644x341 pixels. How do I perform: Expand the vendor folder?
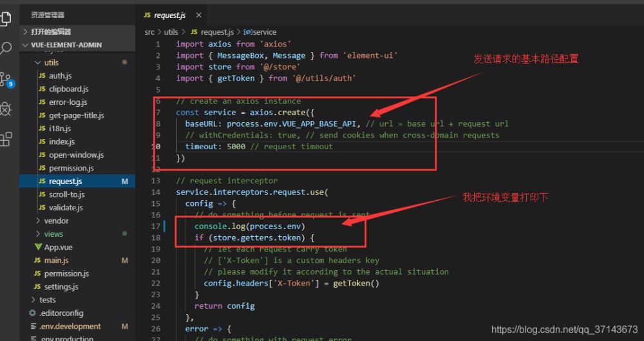click(x=37, y=221)
